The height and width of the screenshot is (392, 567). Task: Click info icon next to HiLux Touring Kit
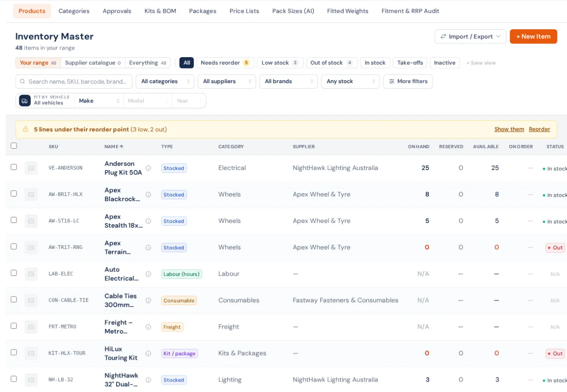148,353
